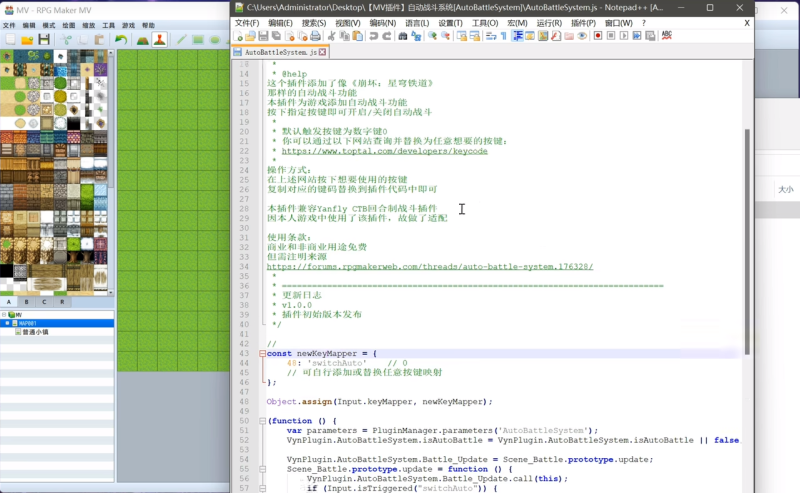Switch to tileset tab B
This screenshot has width=800, height=493.
[x=27, y=302]
